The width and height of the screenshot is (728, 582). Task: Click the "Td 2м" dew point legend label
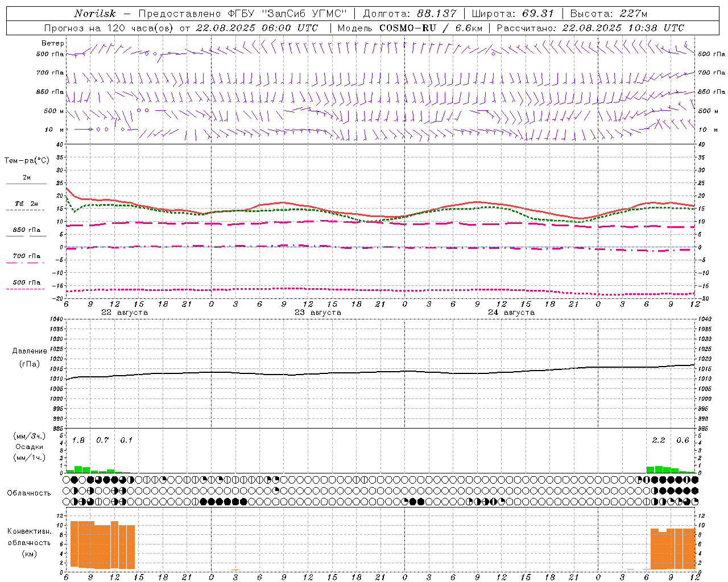[x=27, y=203]
